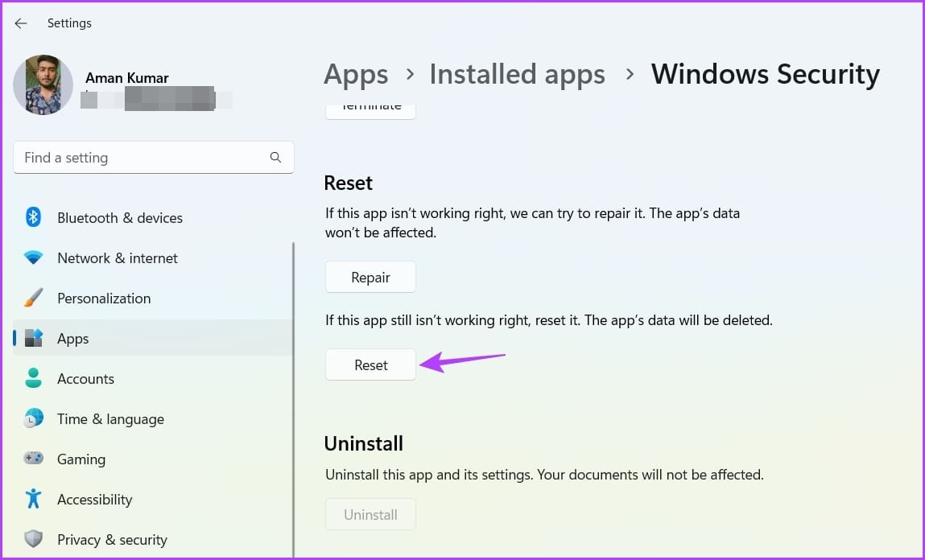Image resolution: width=925 pixels, height=560 pixels.
Task: Open Aman Kumar profile picture
Action: click(43, 84)
